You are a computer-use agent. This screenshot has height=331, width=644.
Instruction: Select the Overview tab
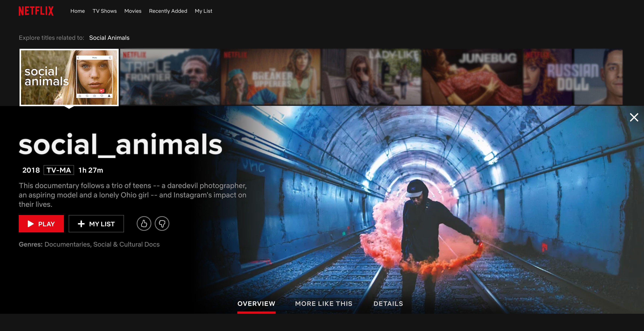(x=256, y=304)
